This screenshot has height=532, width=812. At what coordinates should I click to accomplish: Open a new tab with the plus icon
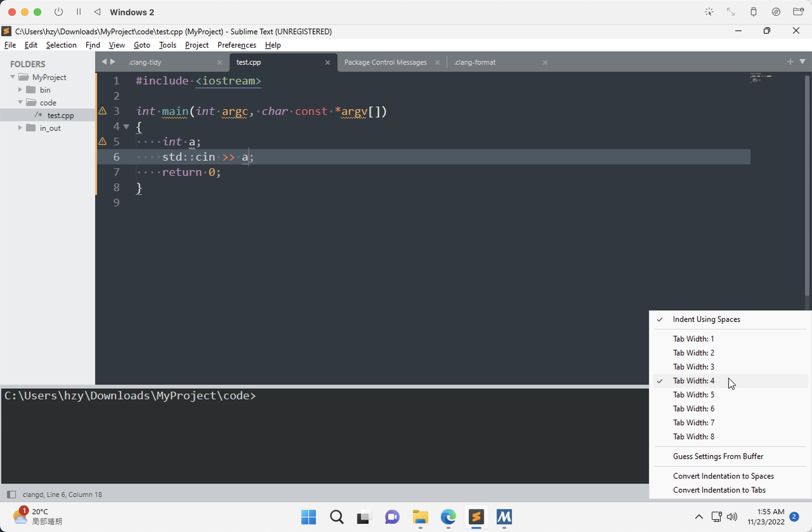(x=789, y=62)
